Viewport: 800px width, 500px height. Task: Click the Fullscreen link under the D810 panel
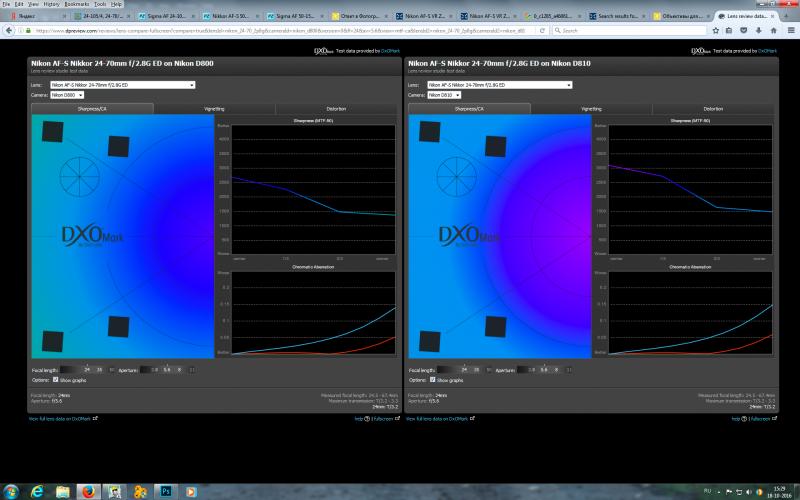(760, 419)
